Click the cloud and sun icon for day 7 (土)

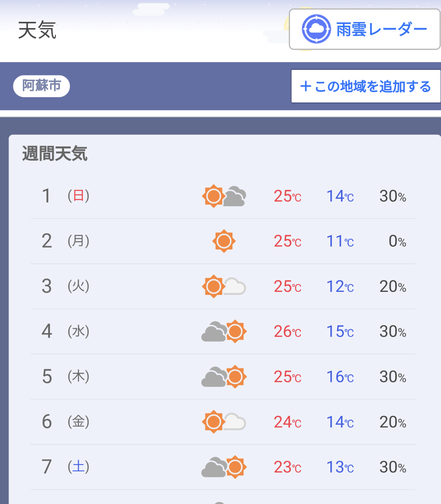(x=224, y=467)
